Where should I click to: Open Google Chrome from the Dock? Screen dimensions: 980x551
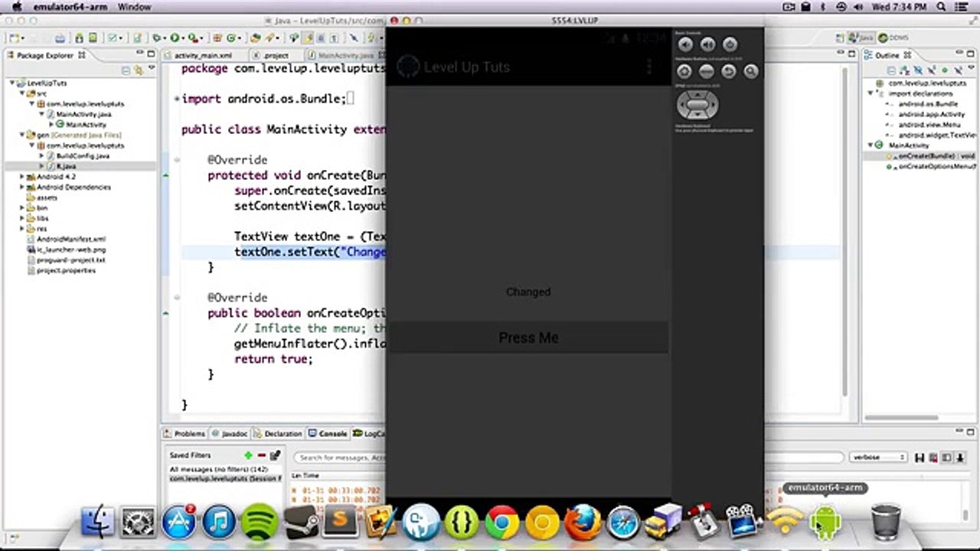[x=502, y=523]
